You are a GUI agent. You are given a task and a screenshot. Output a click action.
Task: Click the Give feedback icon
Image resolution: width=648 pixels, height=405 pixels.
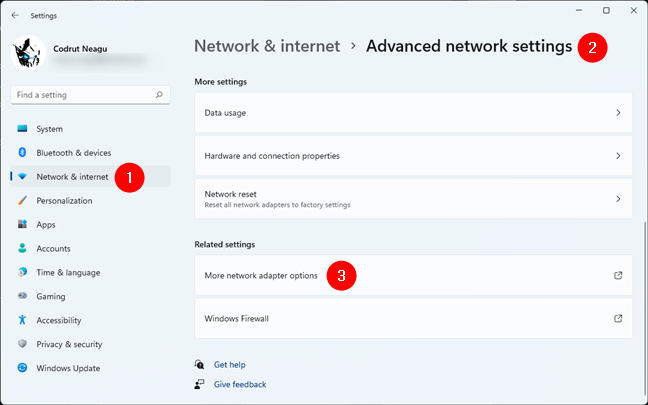pyautogui.click(x=199, y=384)
